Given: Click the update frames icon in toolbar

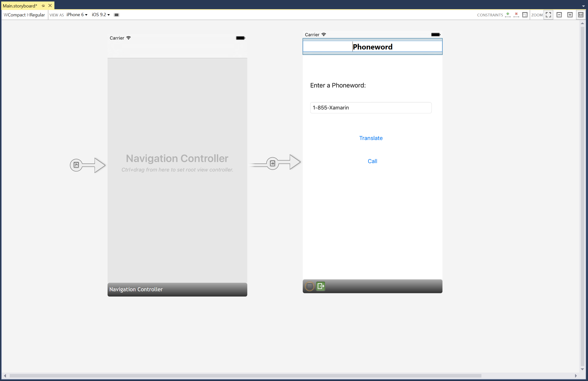Looking at the screenshot, I should click(x=524, y=15).
